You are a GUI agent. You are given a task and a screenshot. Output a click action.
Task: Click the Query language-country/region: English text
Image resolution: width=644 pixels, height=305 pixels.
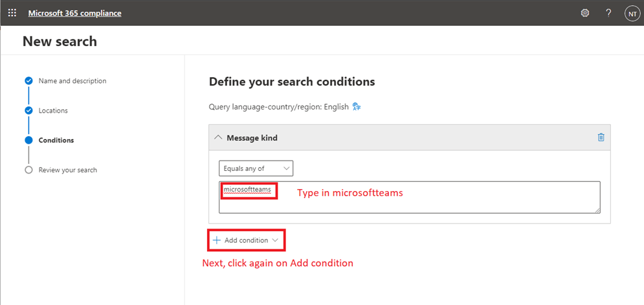[x=279, y=107]
